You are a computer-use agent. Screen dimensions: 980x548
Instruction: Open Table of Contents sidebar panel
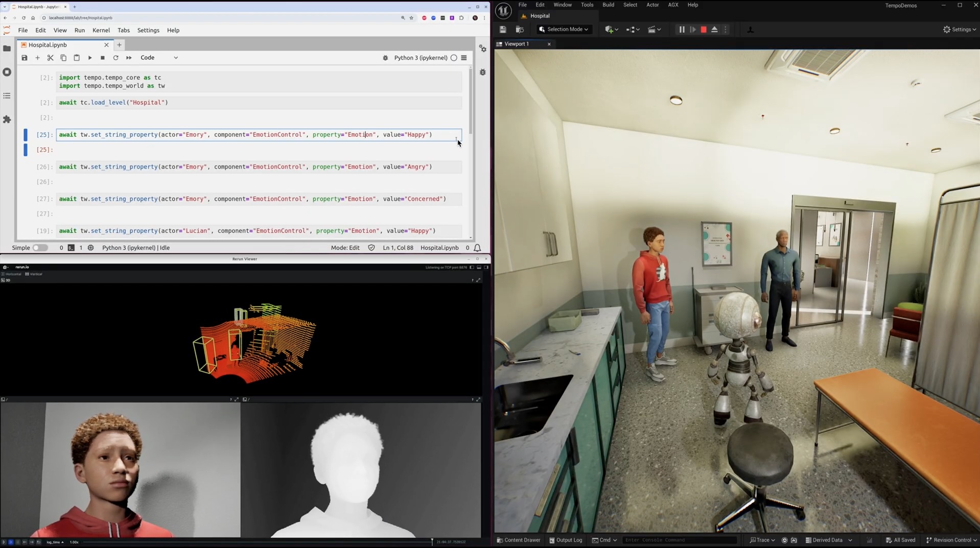point(7,96)
